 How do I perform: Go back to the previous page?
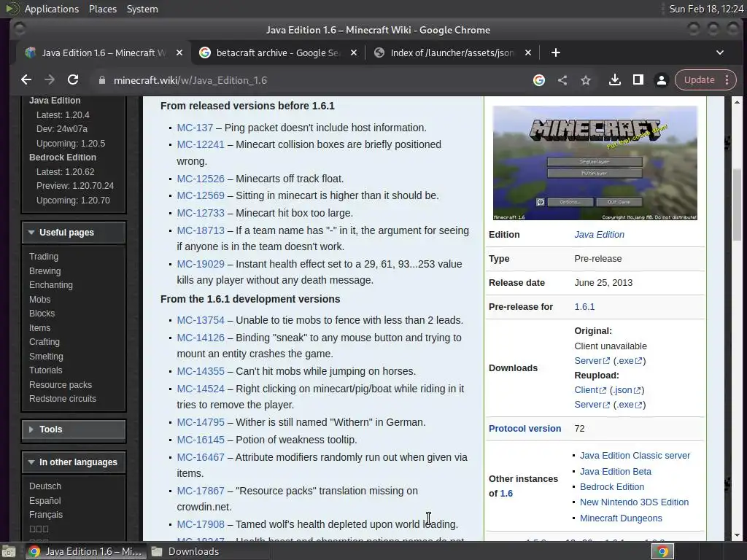pos(26,80)
